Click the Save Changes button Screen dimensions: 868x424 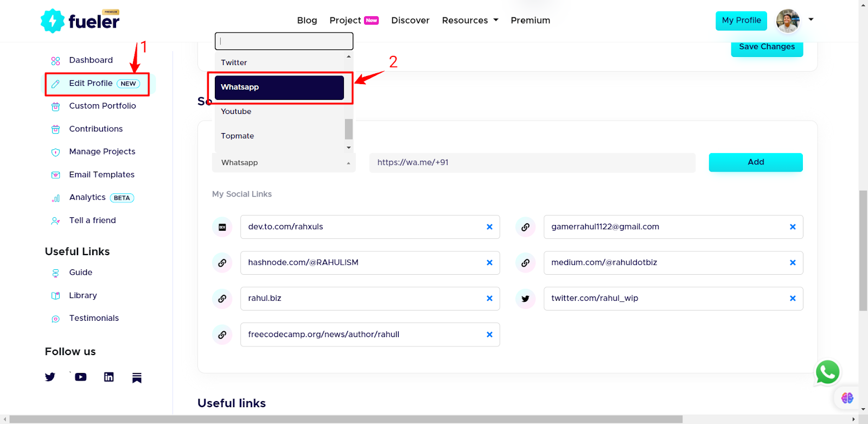click(767, 47)
